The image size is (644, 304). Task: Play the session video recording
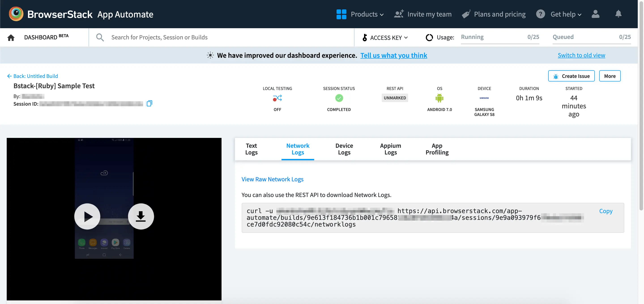[x=87, y=216]
